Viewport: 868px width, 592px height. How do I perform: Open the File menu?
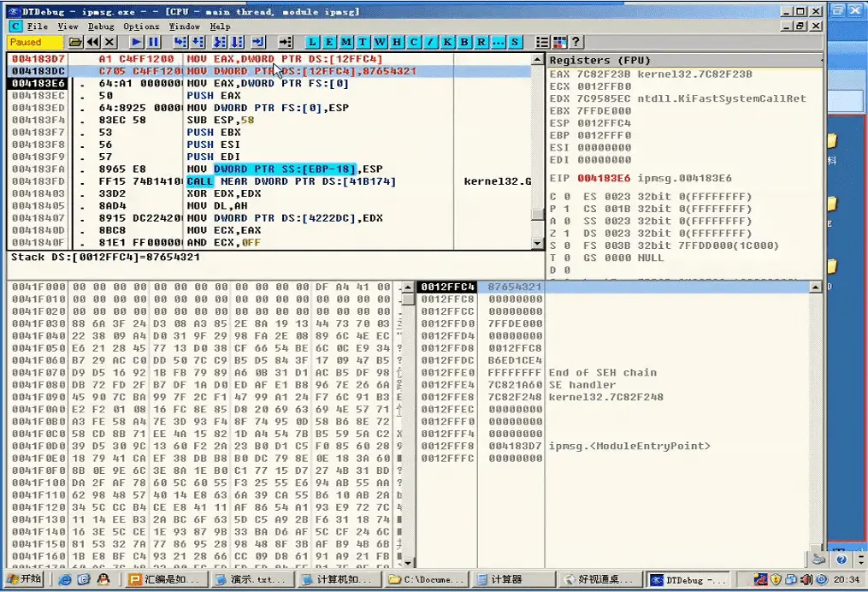point(37,27)
